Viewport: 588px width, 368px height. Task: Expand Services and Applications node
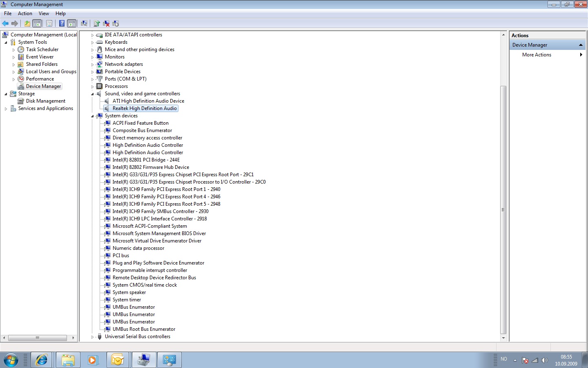click(x=6, y=109)
